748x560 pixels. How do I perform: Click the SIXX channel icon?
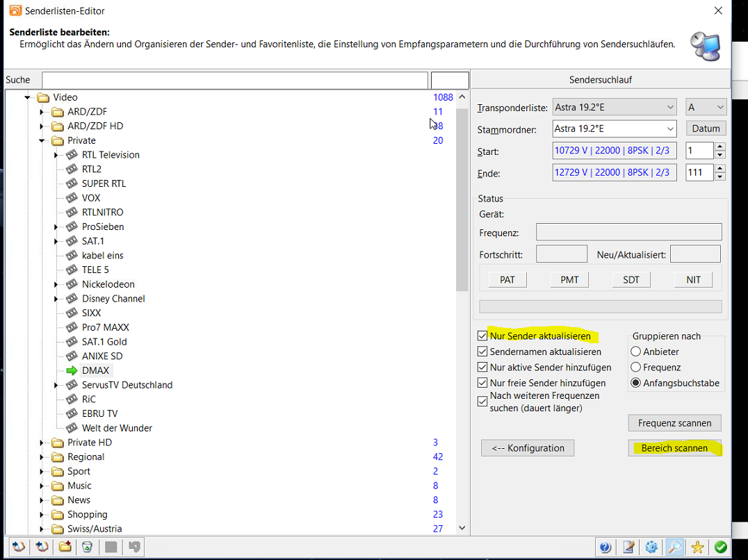pos(72,313)
